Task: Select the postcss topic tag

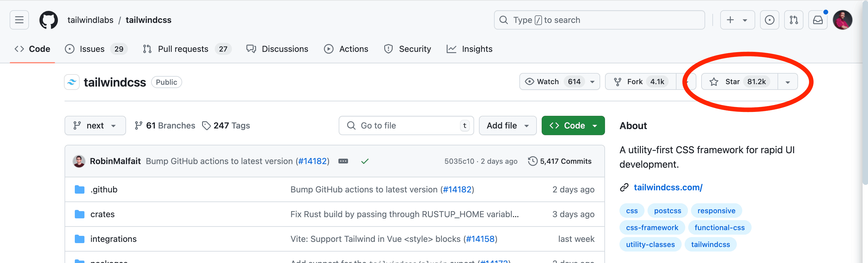Action: 667,211
